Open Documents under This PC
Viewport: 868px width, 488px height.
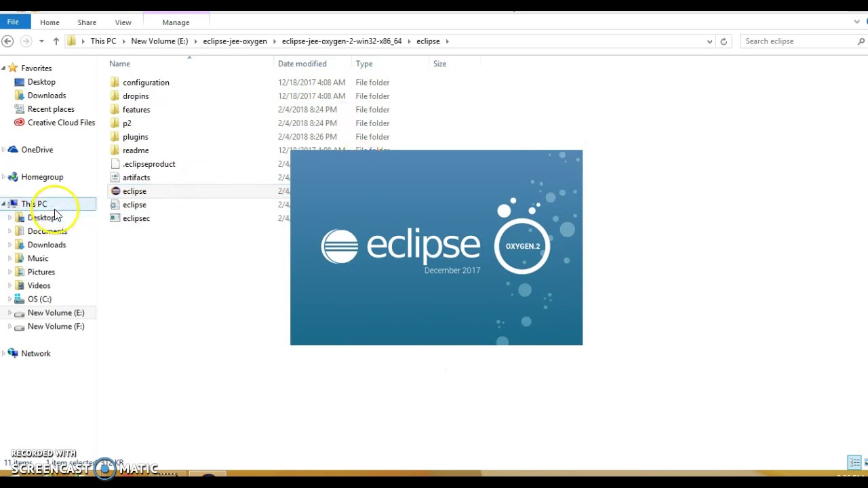pos(47,231)
